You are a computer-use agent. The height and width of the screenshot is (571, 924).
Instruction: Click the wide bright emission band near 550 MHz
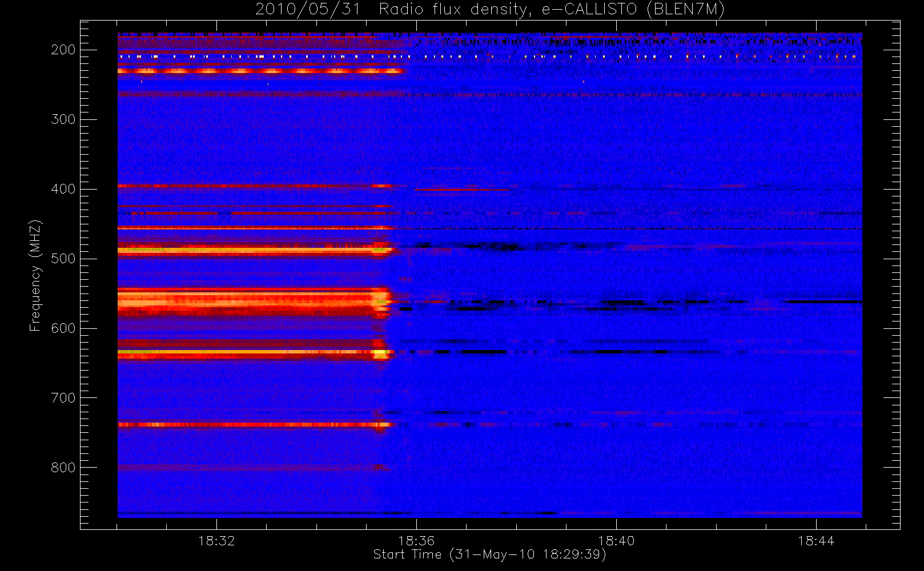click(x=254, y=301)
